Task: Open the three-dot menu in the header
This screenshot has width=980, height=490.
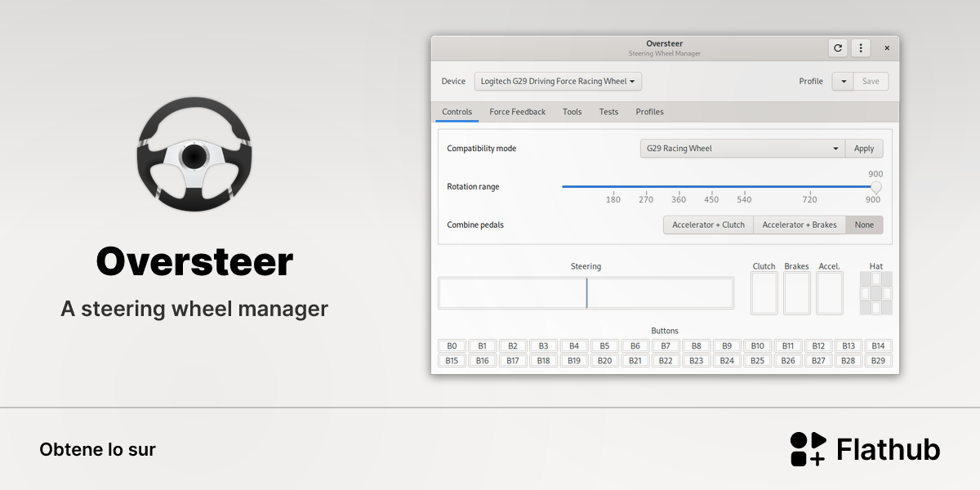Action: click(861, 48)
